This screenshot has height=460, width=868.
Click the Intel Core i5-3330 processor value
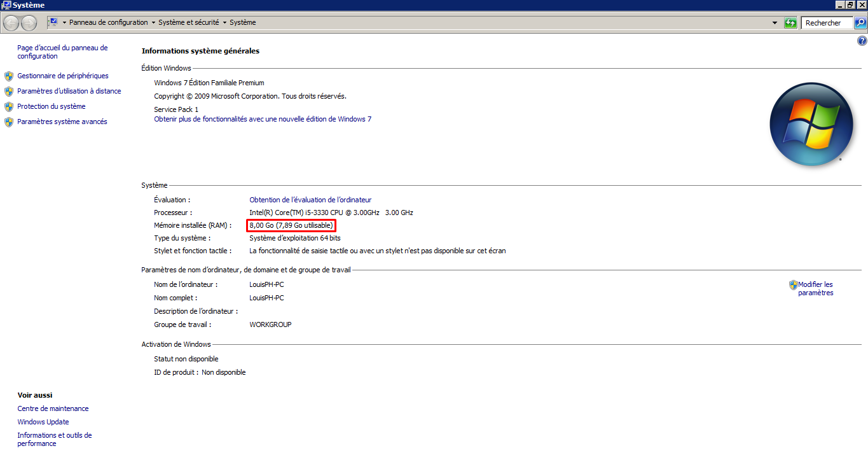click(x=331, y=213)
